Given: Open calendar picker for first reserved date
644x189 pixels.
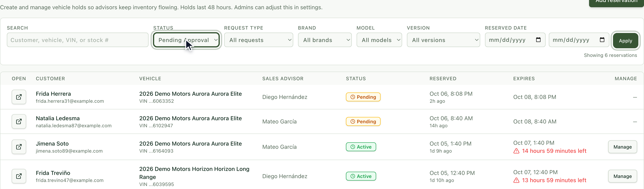Looking at the screenshot, I should pos(538,40).
